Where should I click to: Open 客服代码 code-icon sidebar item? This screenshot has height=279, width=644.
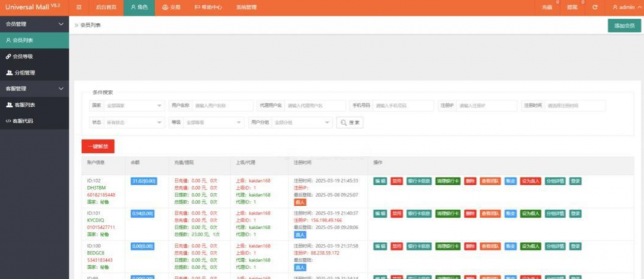click(35, 121)
